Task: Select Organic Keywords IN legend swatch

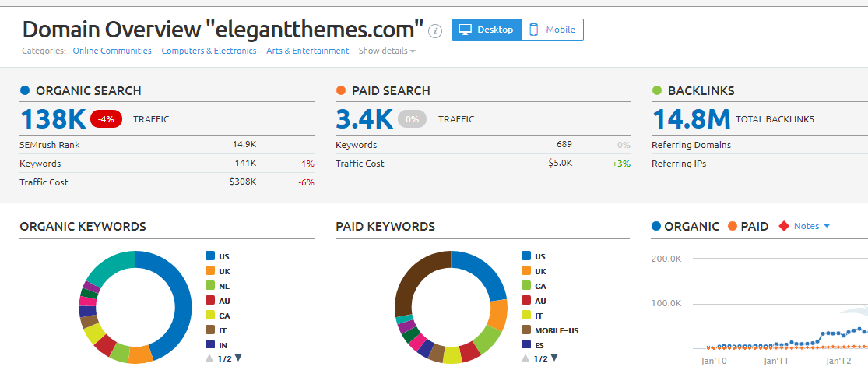Action: pos(210,345)
